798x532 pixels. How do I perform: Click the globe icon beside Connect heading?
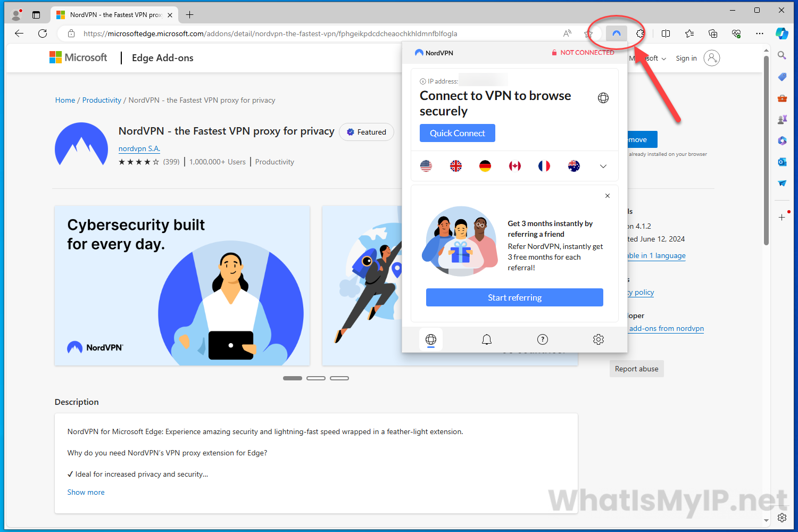coord(603,98)
